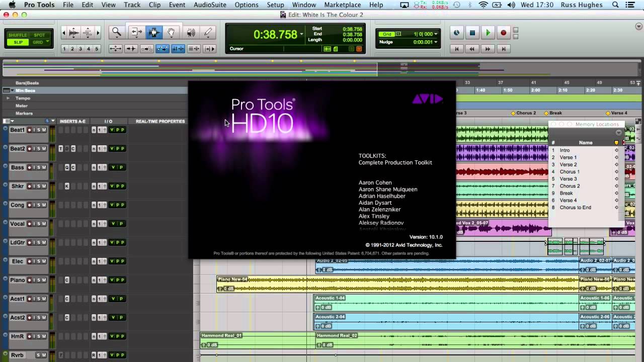
Task: Select zoom preset 5
Action: coord(97,49)
